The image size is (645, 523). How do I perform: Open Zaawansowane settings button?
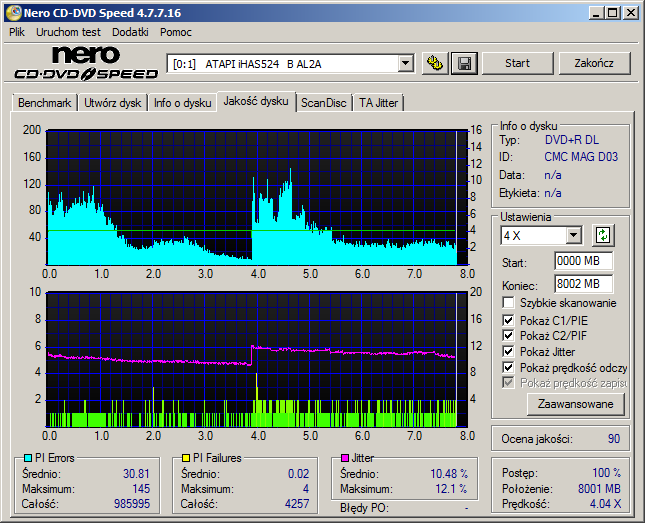point(575,404)
